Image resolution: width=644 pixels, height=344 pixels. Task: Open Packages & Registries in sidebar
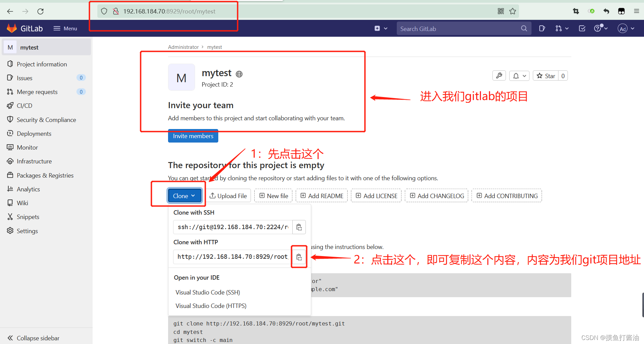point(45,175)
